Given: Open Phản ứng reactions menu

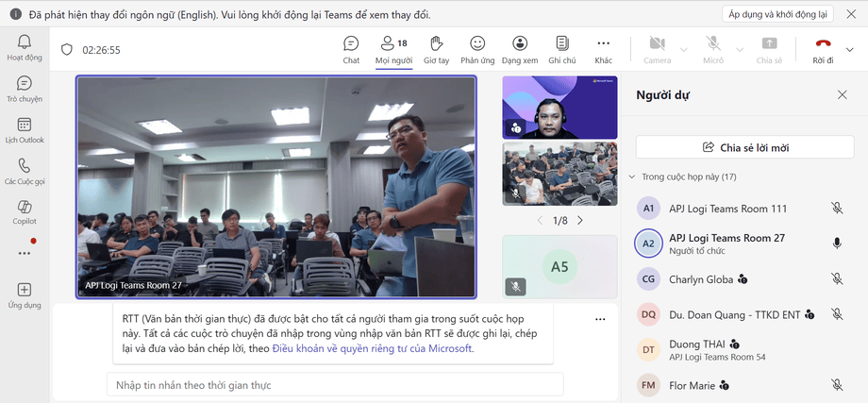Looking at the screenshot, I should [x=477, y=49].
